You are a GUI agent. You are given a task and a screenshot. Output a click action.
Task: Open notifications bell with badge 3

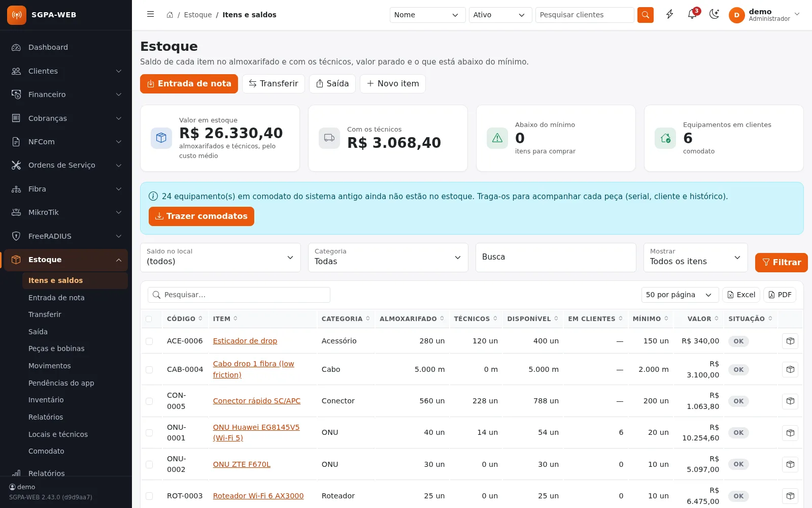pos(692,14)
